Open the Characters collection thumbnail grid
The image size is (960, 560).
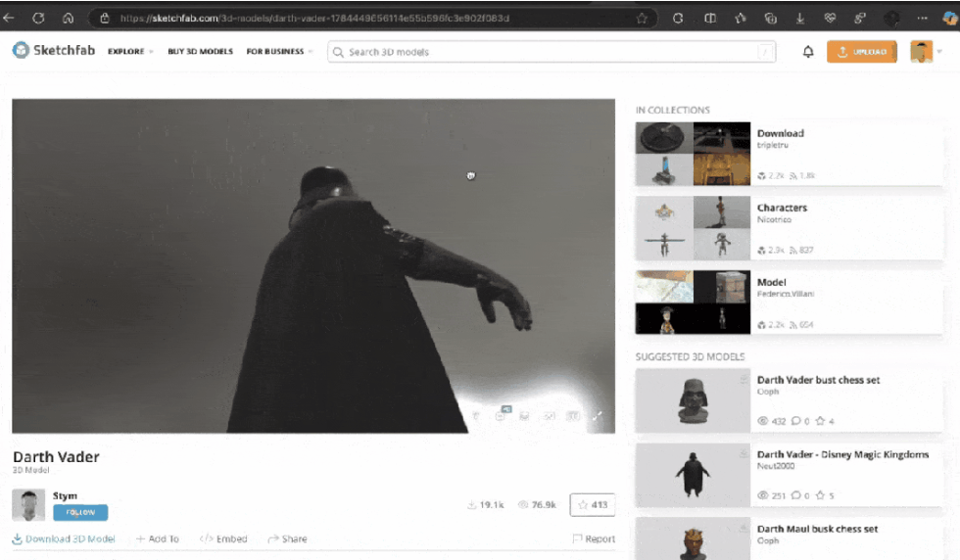pyautogui.click(x=693, y=228)
